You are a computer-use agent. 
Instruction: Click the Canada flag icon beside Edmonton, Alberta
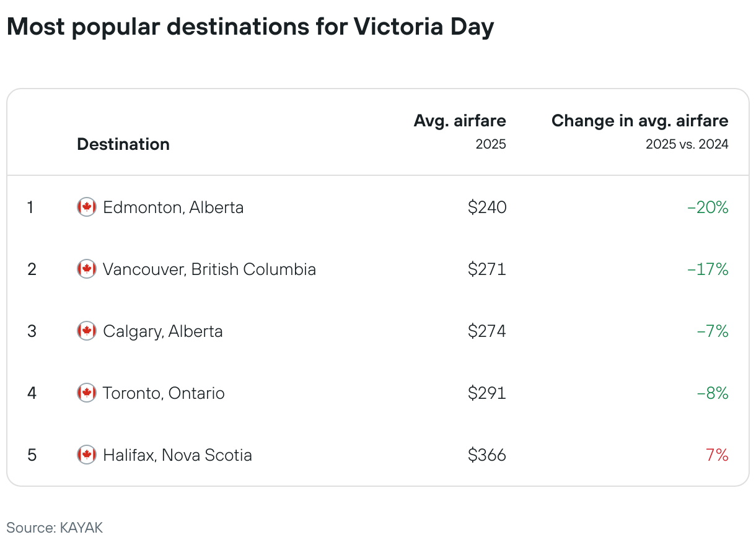[87, 207]
